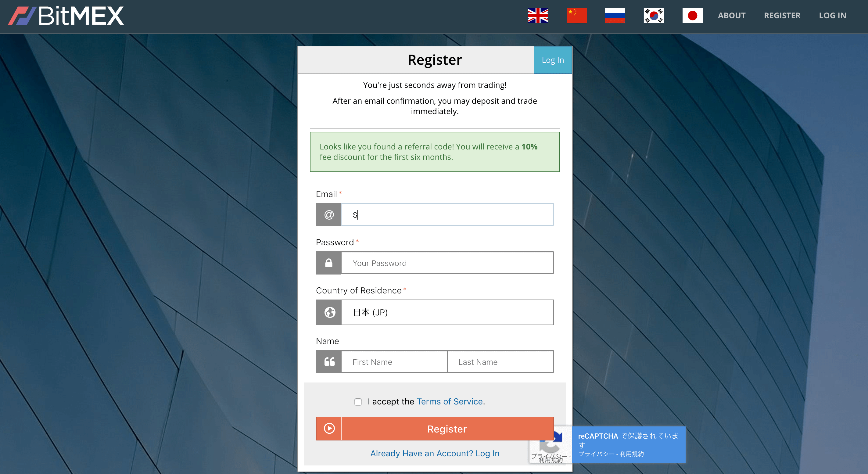Click the @ icon beside Email field

pos(329,215)
